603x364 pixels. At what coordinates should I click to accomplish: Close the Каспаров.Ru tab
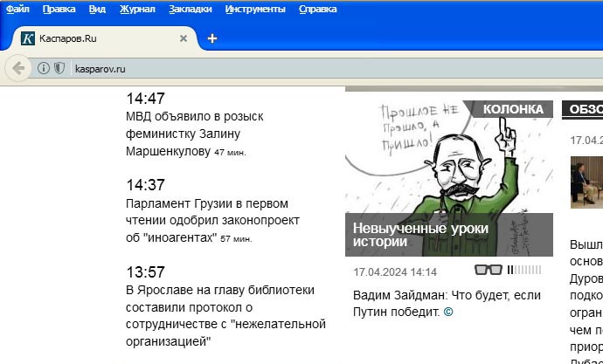coord(184,38)
